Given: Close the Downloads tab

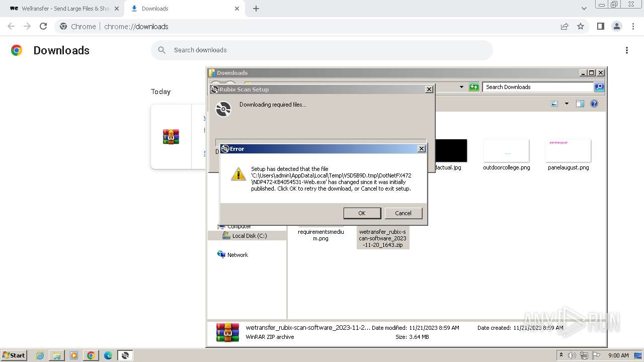Looking at the screenshot, I should coord(236,9).
